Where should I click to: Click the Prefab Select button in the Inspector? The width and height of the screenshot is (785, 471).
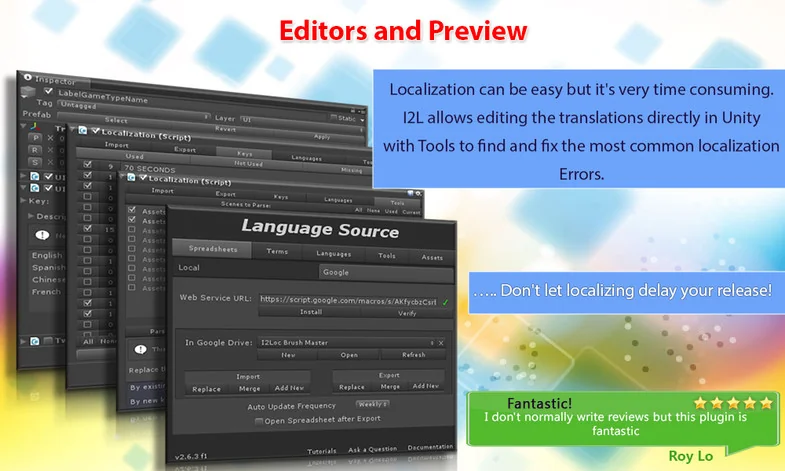tap(116, 120)
